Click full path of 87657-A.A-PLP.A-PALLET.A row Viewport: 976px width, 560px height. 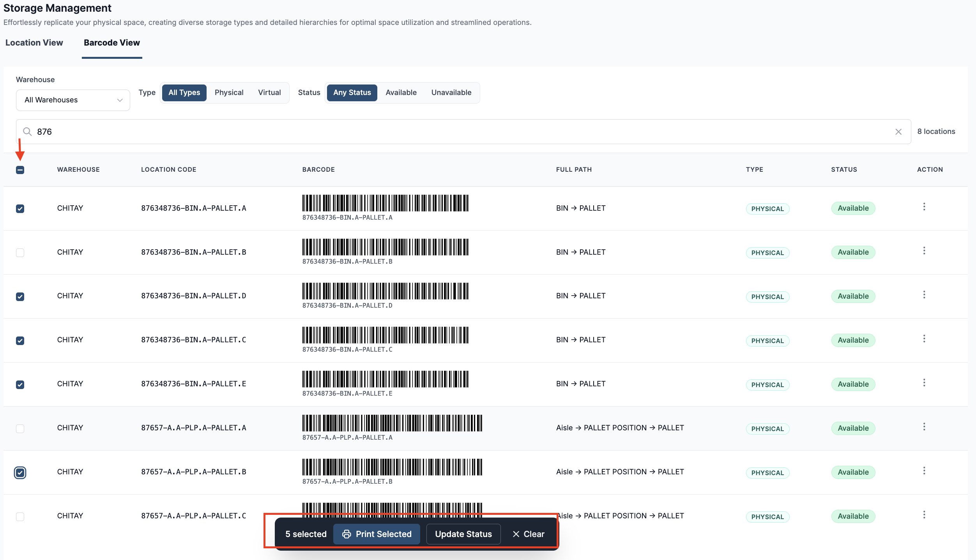pos(620,428)
